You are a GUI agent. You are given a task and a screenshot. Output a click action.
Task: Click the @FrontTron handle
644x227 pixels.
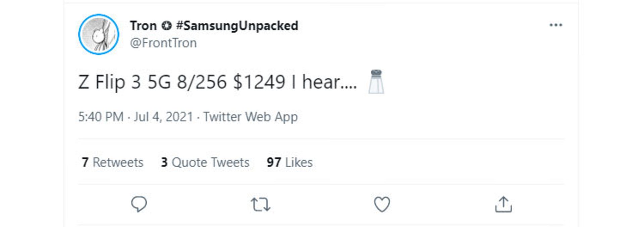[163, 43]
